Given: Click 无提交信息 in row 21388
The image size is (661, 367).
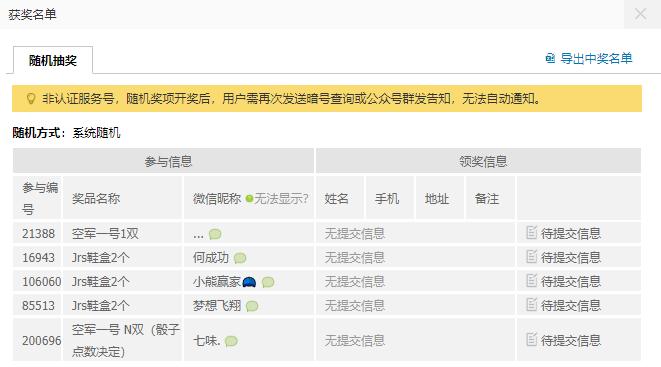Looking at the screenshot, I should click(355, 233).
